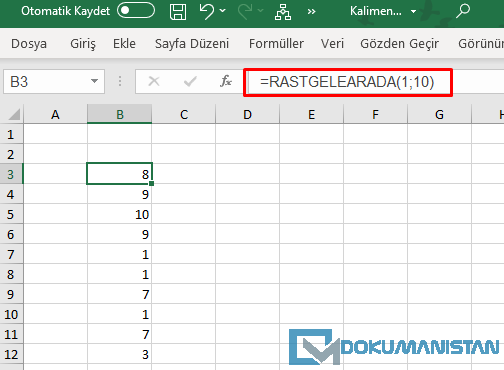Click cell B10 containing 1
This screenshot has width=504, height=370.
[120, 314]
